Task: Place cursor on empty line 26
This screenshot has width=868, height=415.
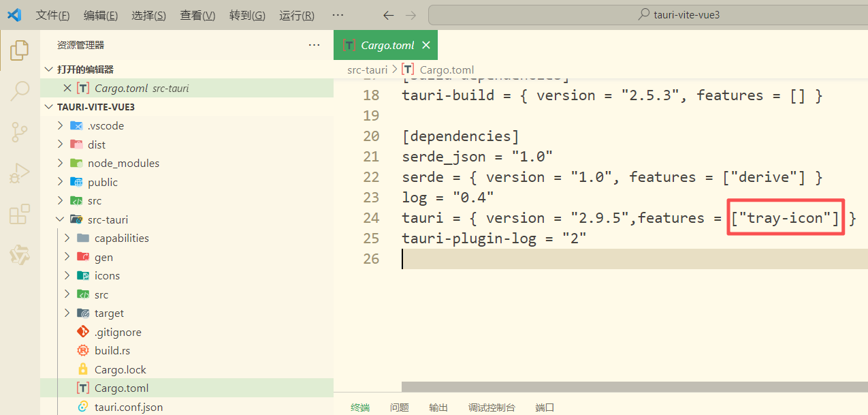Action: pos(634,259)
